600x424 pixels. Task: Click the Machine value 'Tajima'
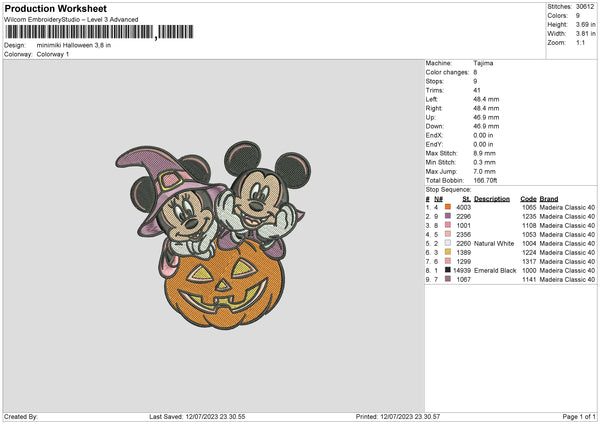point(483,63)
